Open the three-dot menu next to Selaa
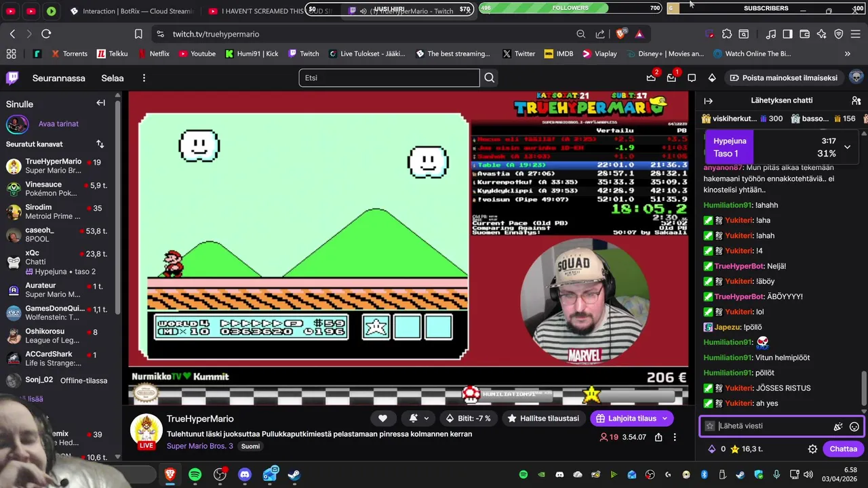868x488 pixels. [144, 78]
